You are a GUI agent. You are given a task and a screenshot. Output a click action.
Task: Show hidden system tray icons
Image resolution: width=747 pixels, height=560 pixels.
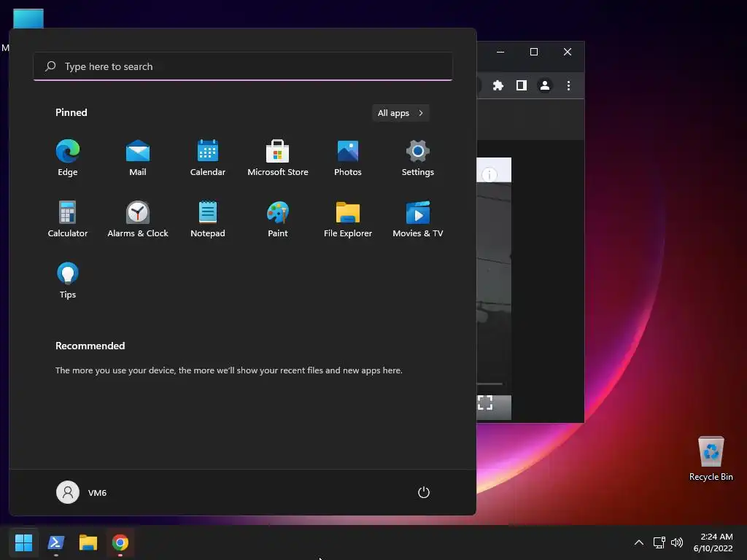click(x=639, y=542)
